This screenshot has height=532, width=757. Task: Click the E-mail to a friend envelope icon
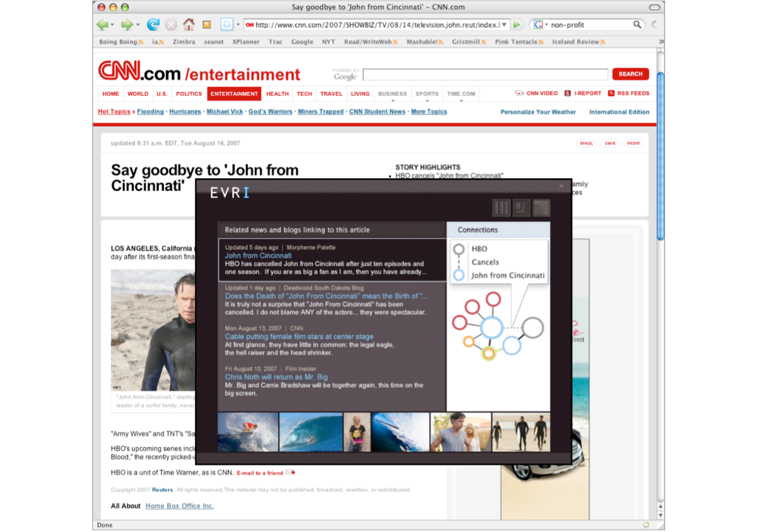[x=290, y=472]
